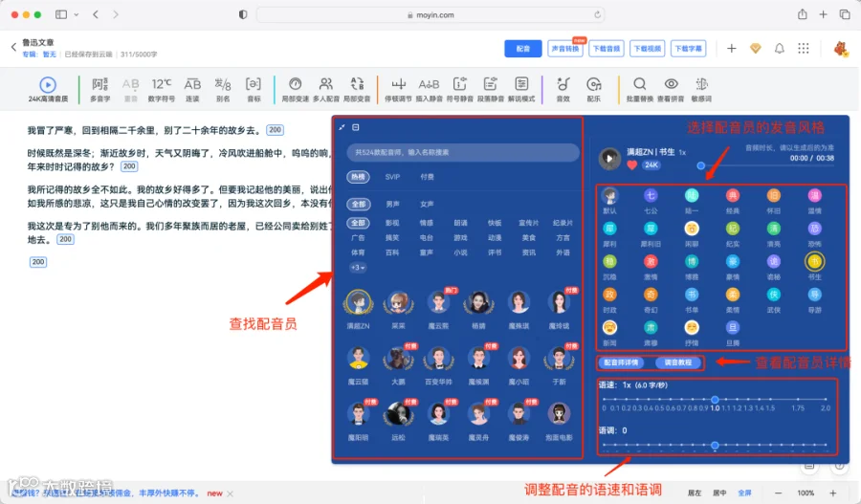Open the 多人配音 multi-voice tool
The height and width of the screenshot is (504, 861).
tap(326, 89)
